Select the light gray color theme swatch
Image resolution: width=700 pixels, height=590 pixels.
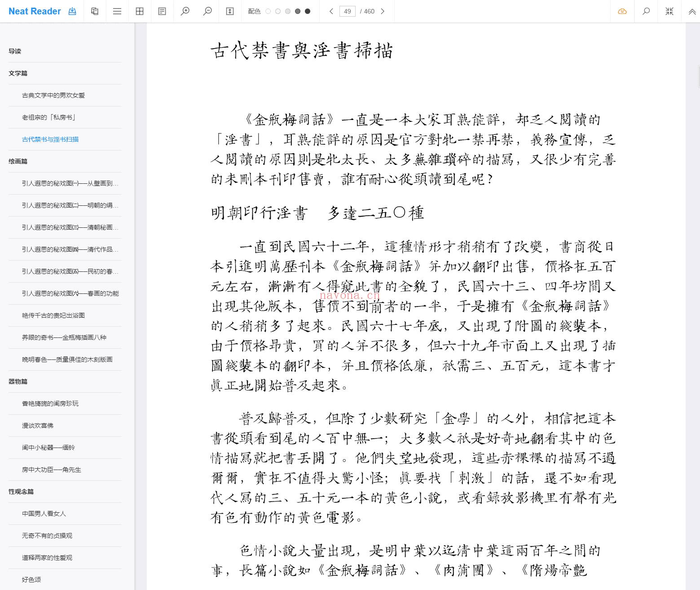[288, 11]
